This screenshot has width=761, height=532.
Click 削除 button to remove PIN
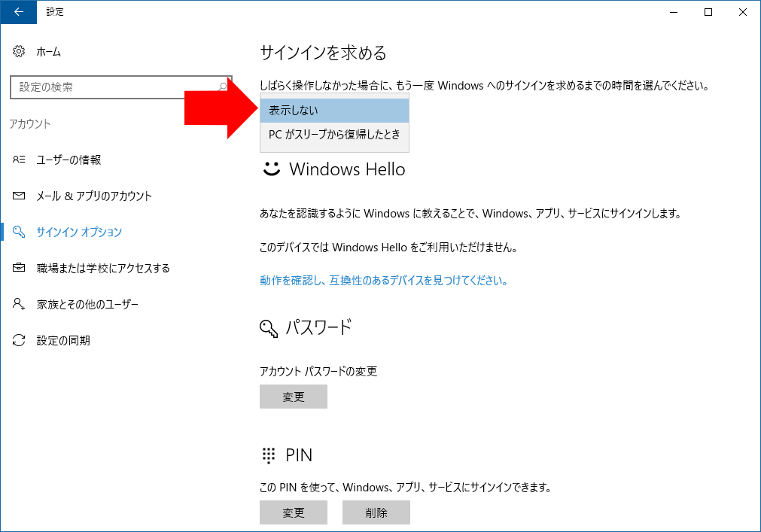[x=376, y=512]
